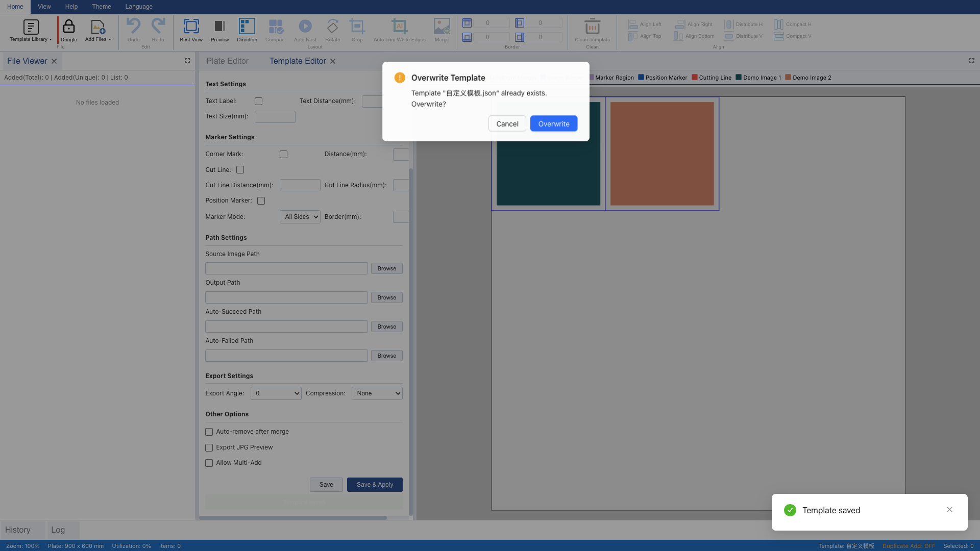Viewport: 980px width, 551px height.
Task: Open the Help menu
Action: [x=71, y=7]
